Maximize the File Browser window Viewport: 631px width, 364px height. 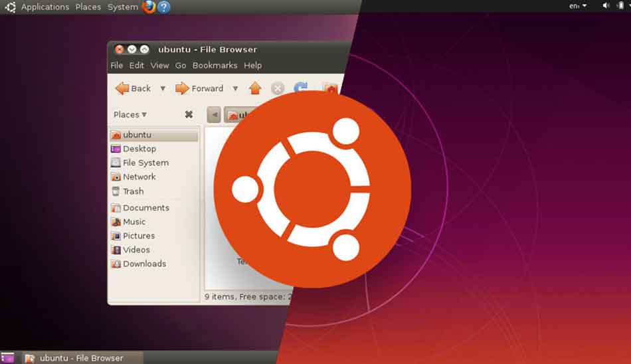coord(144,50)
